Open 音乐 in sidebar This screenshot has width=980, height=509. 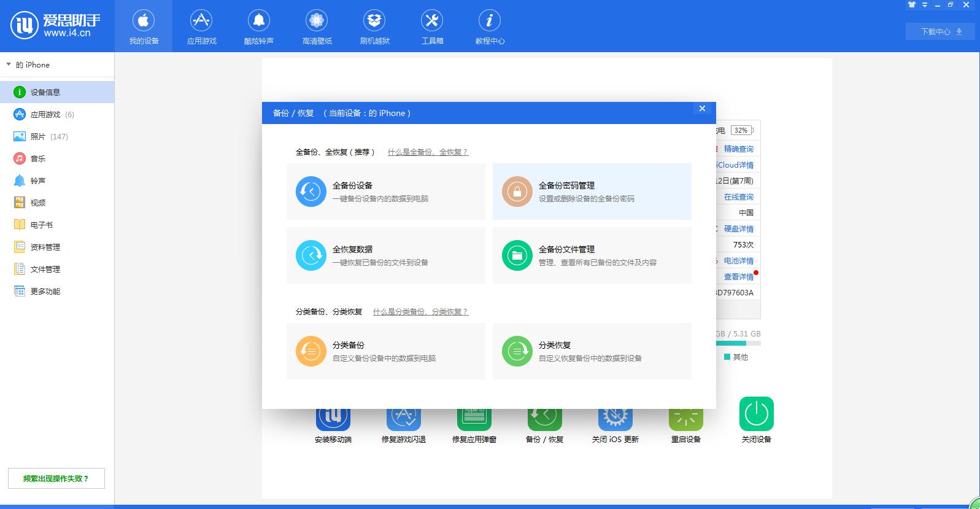pos(57,158)
